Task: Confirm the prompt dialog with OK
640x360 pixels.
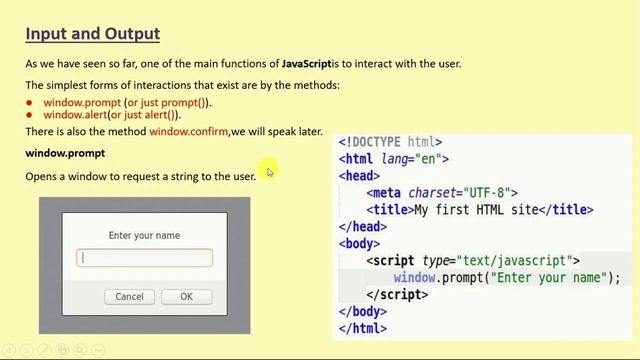Action: (187, 297)
